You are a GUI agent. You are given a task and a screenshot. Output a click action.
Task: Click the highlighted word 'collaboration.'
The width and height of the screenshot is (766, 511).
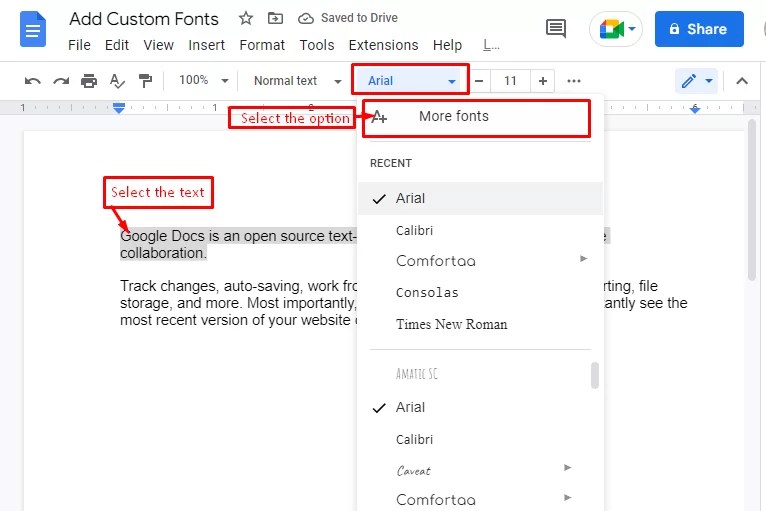(x=163, y=253)
